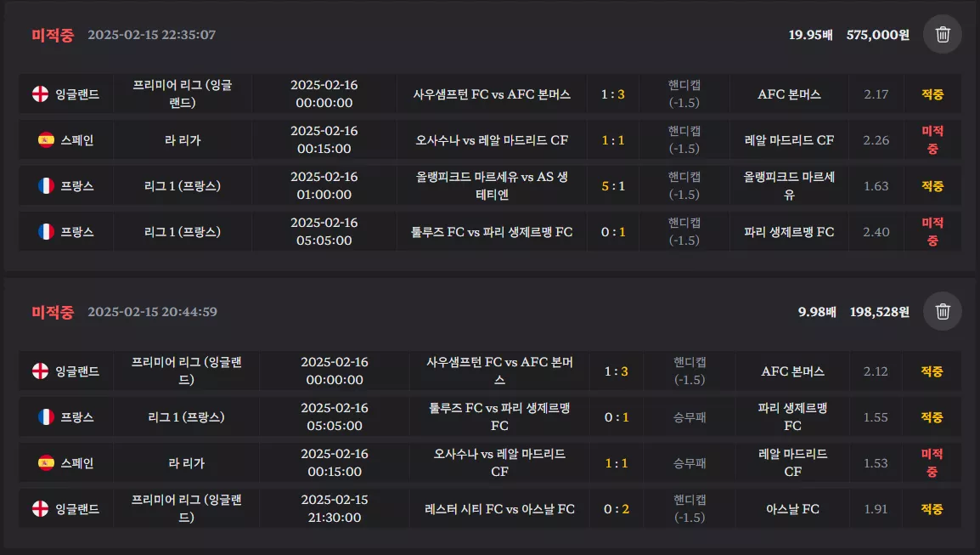This screenshot has height=555, width=980.
Task: Click the 2025-02-15 22:35:07 bet timestamp
Action: 151,35
